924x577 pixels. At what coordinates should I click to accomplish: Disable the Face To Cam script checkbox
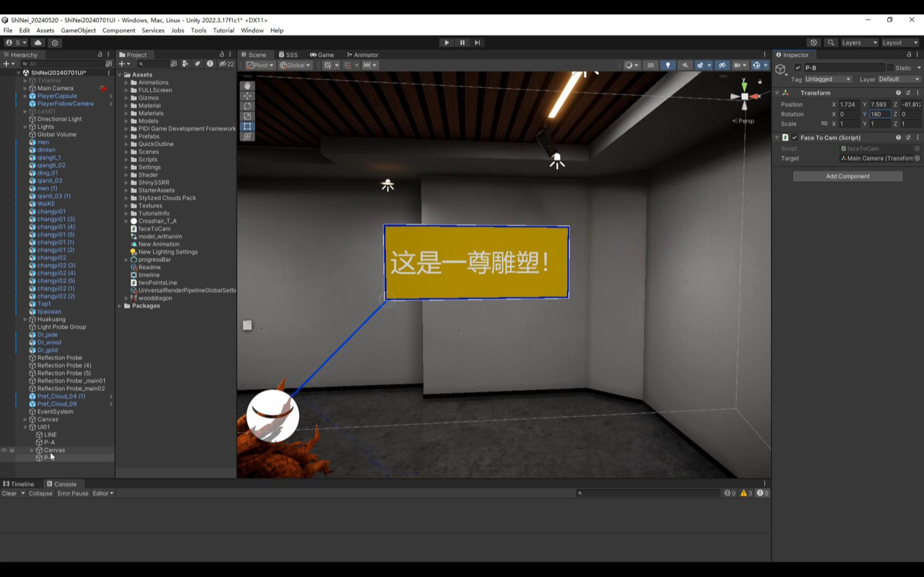pos(795,137)
